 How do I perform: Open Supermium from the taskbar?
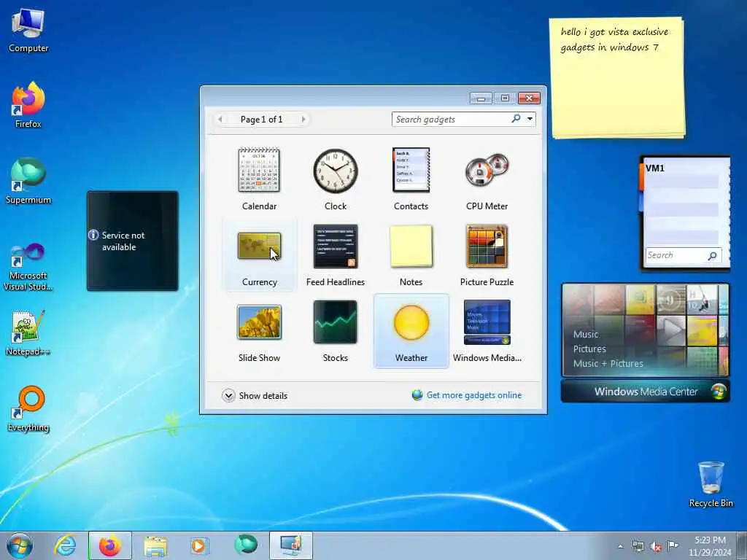point(246,545)
